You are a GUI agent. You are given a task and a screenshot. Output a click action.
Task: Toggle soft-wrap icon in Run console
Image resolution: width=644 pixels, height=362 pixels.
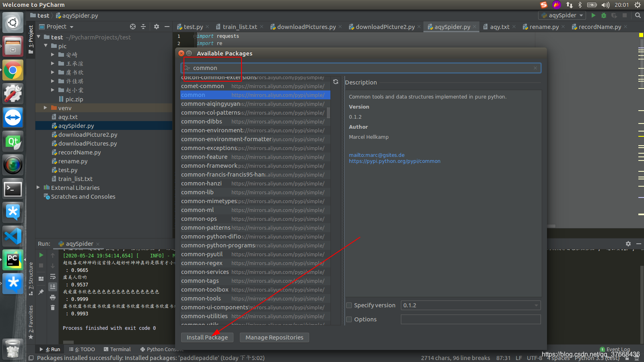[x=53, y=276]
